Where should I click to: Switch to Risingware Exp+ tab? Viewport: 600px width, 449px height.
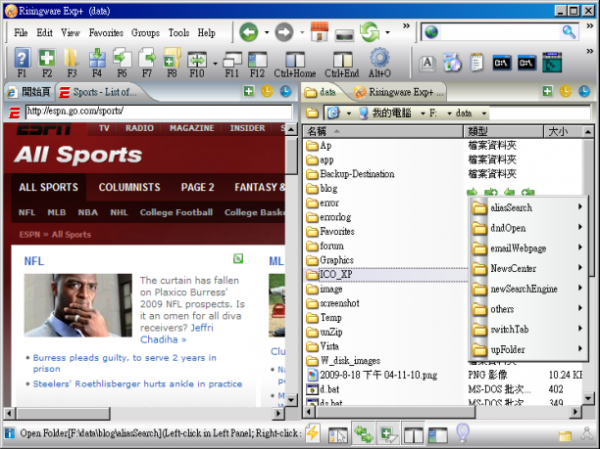coord(398,92)
